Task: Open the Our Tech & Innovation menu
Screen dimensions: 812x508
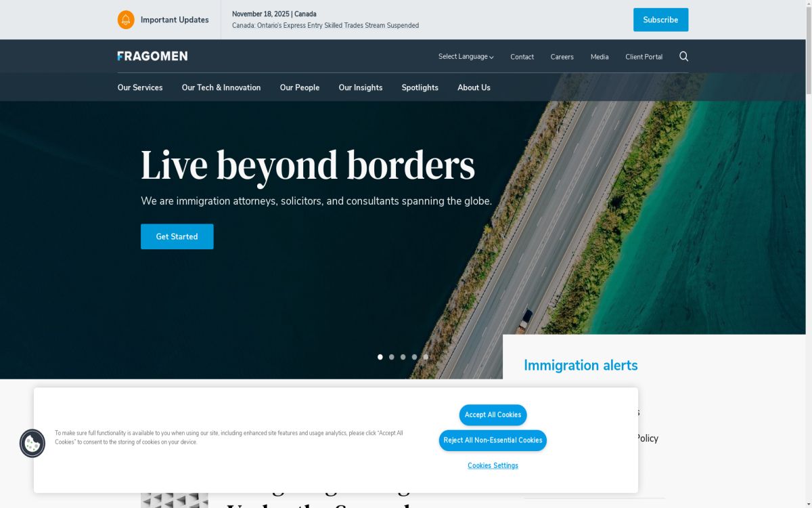Action: [x=221, y=87]
